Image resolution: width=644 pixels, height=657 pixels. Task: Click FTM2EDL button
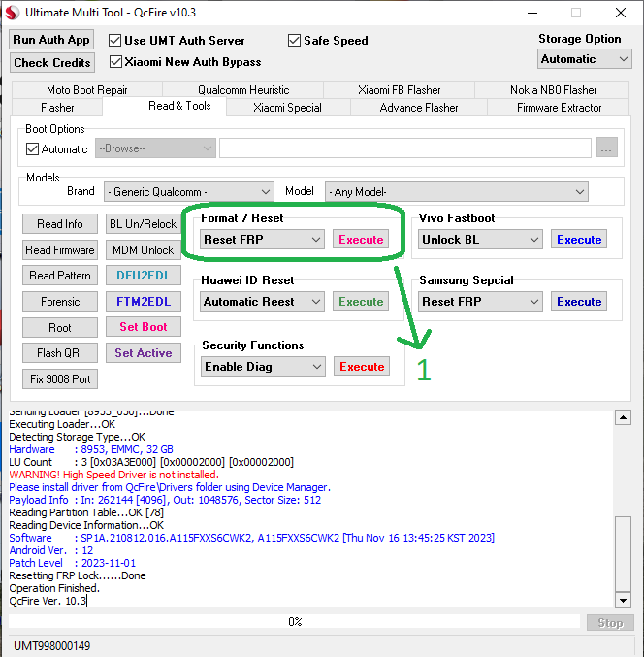[144, 301]
